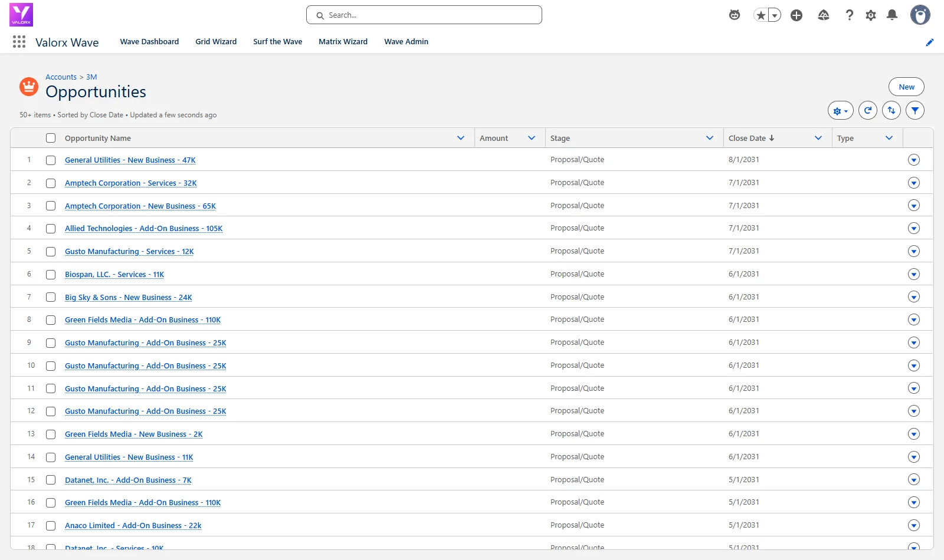944x560 pixels.
Task: Switch to Surf the Wave tab
Action: tap(278, 42)
